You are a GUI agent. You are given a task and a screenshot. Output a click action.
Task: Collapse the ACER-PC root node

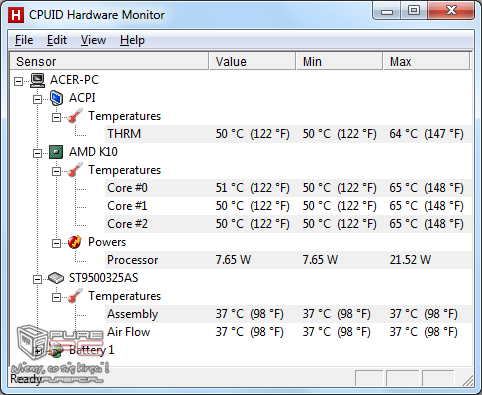(x=19, y=81)
